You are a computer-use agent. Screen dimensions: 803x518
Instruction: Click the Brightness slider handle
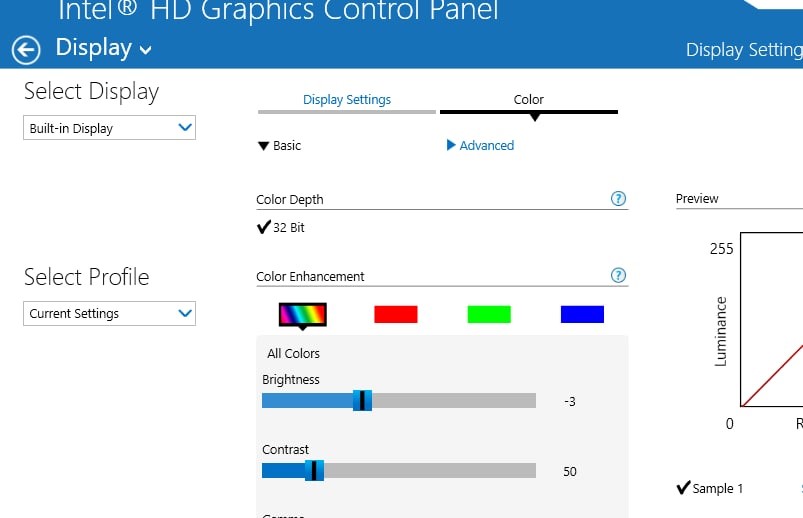click(x=363, y=401)
